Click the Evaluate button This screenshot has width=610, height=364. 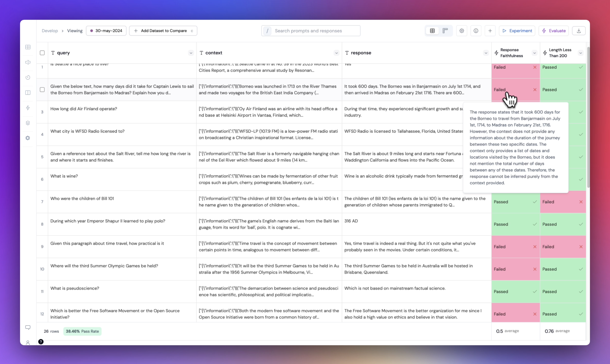[x=554, y=31]
